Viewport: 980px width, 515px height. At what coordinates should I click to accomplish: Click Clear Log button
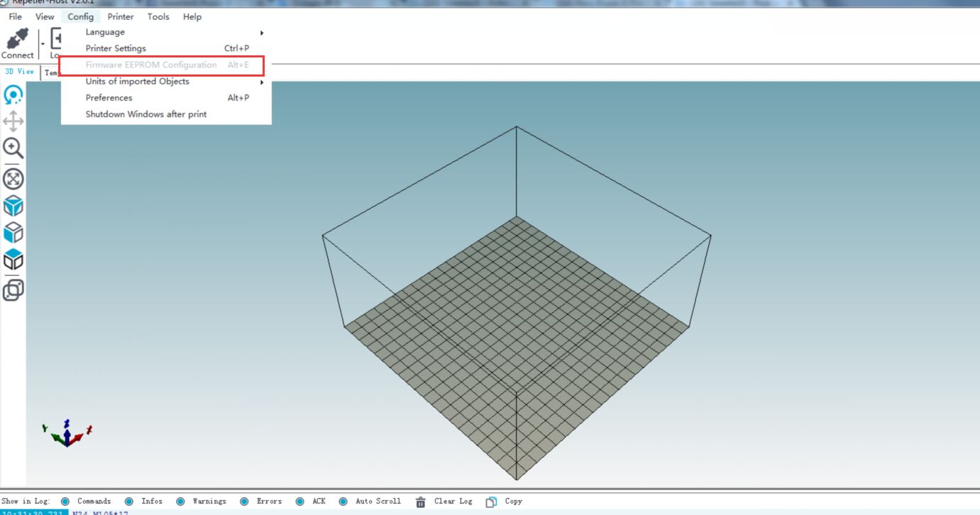[x=444, y=502]
